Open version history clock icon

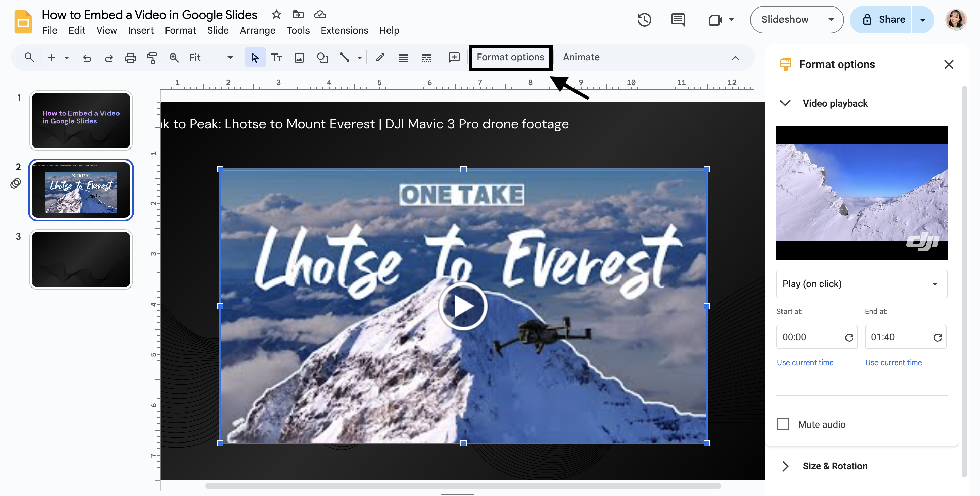(644, 19)
